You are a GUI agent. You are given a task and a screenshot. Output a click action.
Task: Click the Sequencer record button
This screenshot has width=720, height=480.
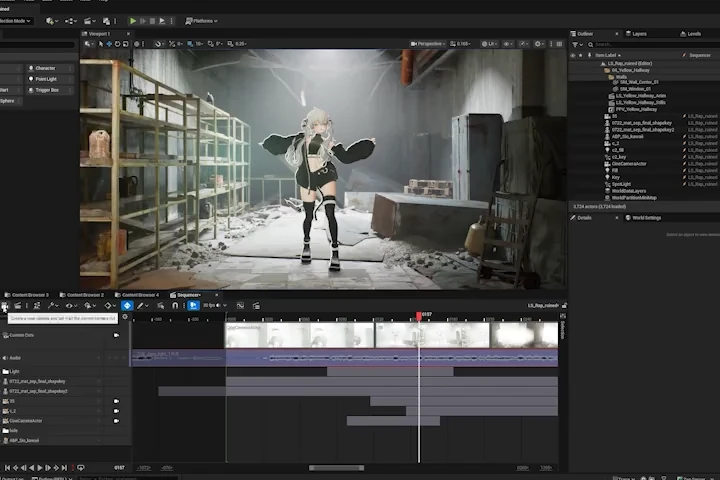coord(73,468)
